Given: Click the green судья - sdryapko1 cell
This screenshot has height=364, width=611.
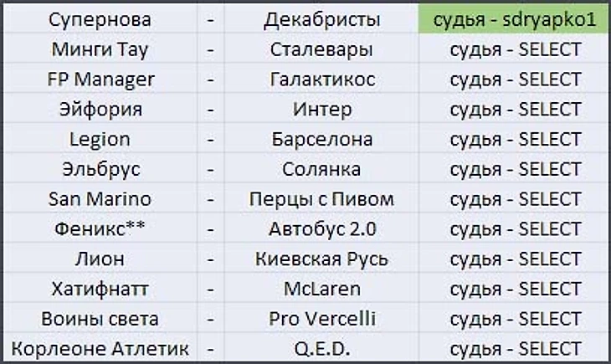Looking at the screenshot, I should [515, 19].
